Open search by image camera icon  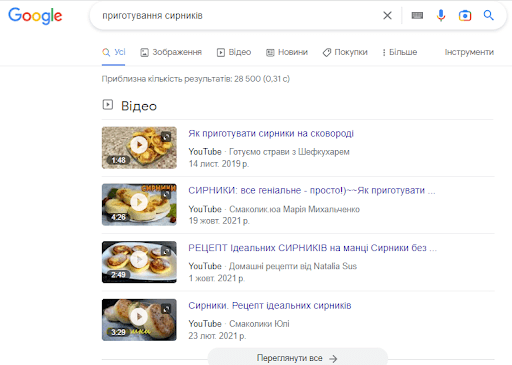click(465, 16)
